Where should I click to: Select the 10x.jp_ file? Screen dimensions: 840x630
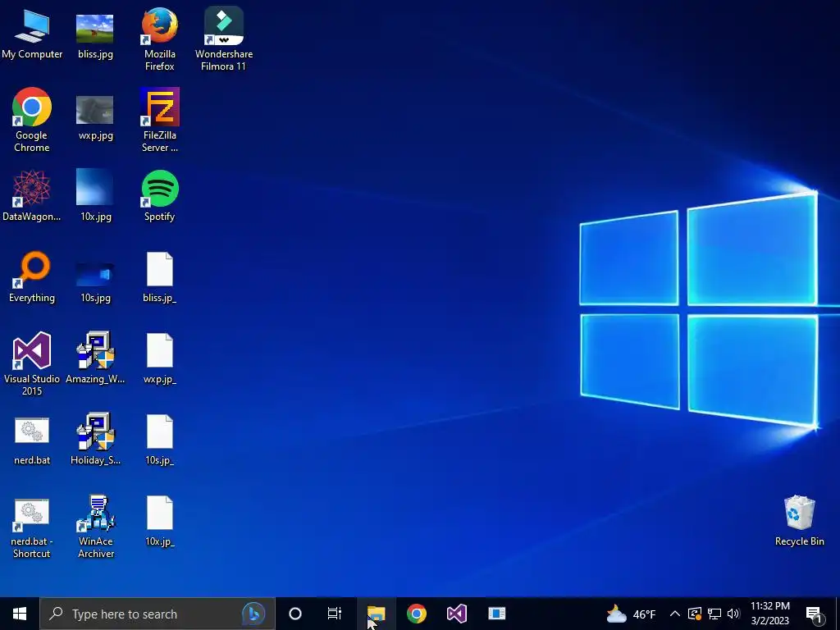tap(160, 522)
